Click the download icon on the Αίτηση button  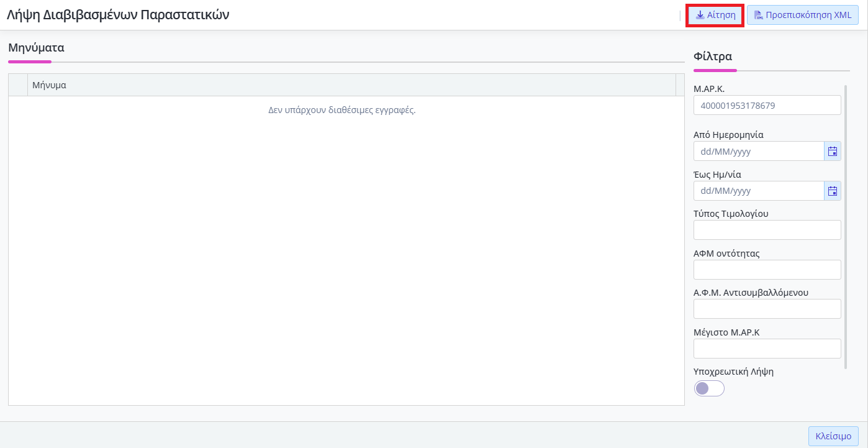[700, 16]
